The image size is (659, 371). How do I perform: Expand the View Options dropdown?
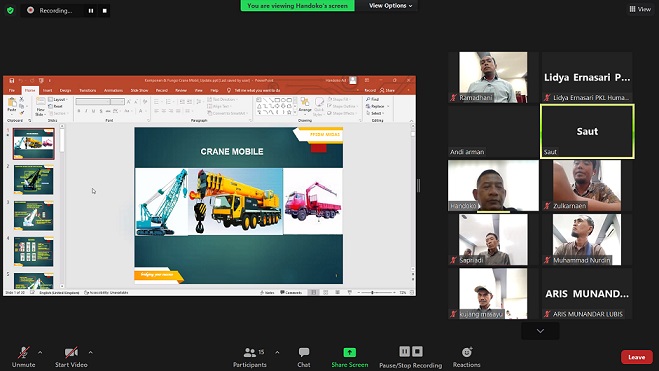click(x=390, y=5)
